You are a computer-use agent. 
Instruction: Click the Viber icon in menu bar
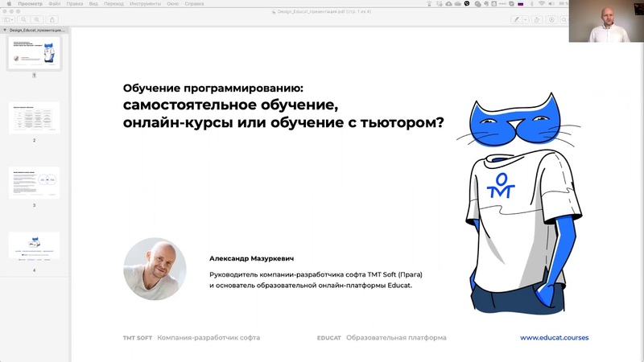[467, 4]
